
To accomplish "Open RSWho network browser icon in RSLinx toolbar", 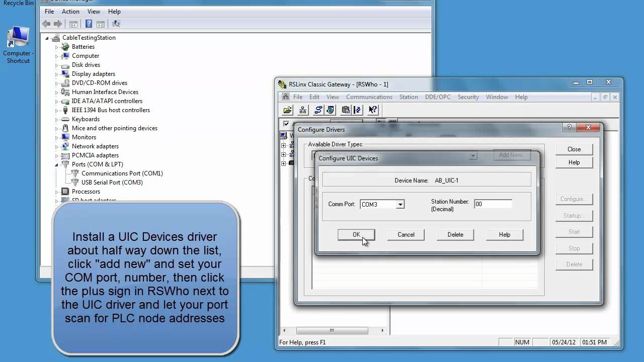I will coord(303,110).
